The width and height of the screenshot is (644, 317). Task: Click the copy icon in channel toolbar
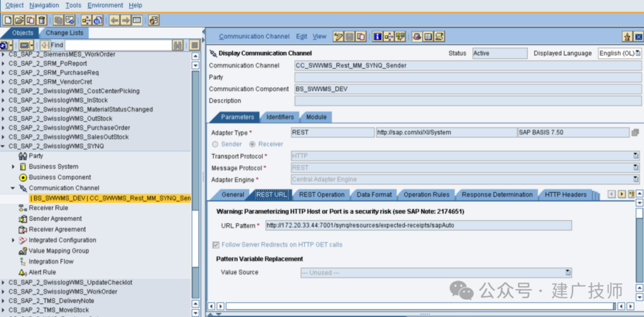[361, 36]
